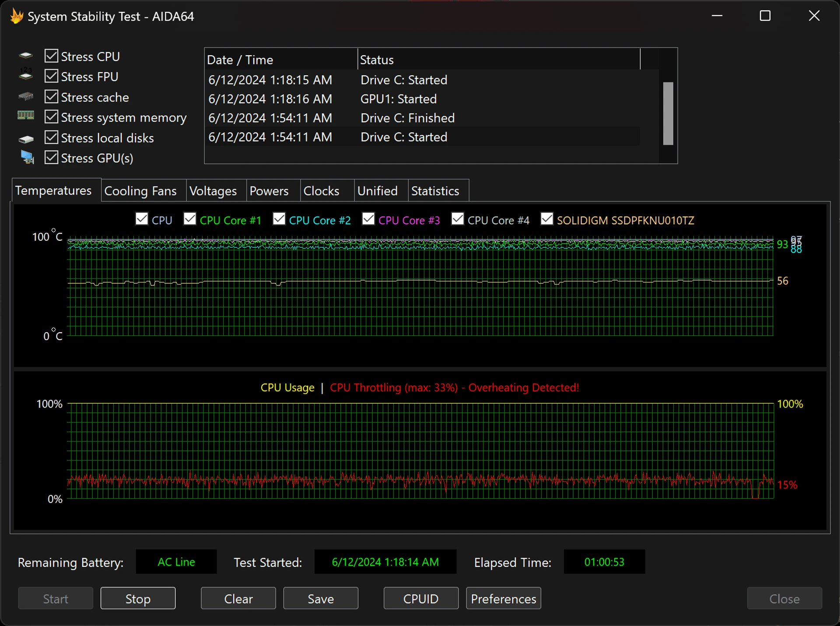Click the Status column header

(x=499, y=60)
